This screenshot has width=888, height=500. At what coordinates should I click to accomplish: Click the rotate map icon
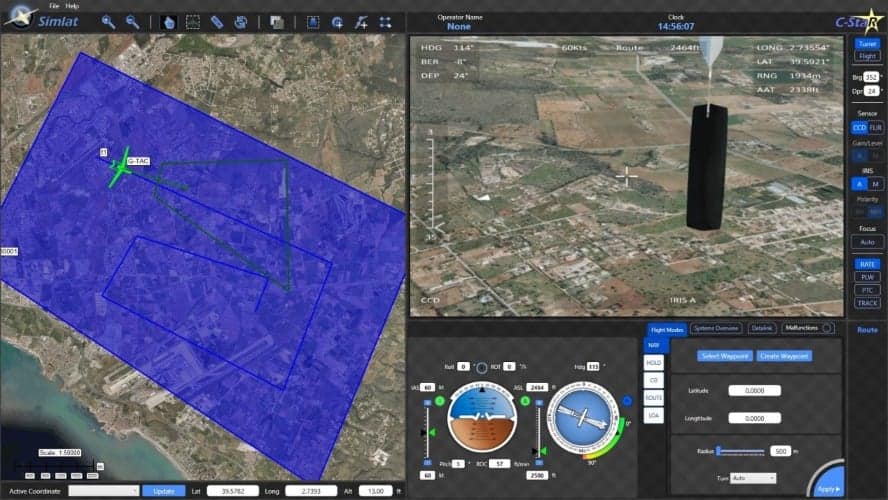tap(241, 22)
